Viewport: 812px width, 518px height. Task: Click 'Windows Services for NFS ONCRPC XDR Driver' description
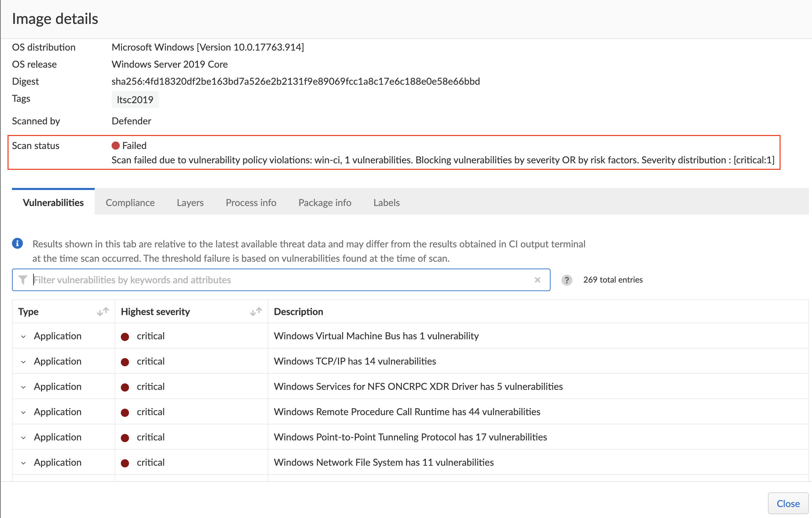pyautogui.click(x=418, y=386)
